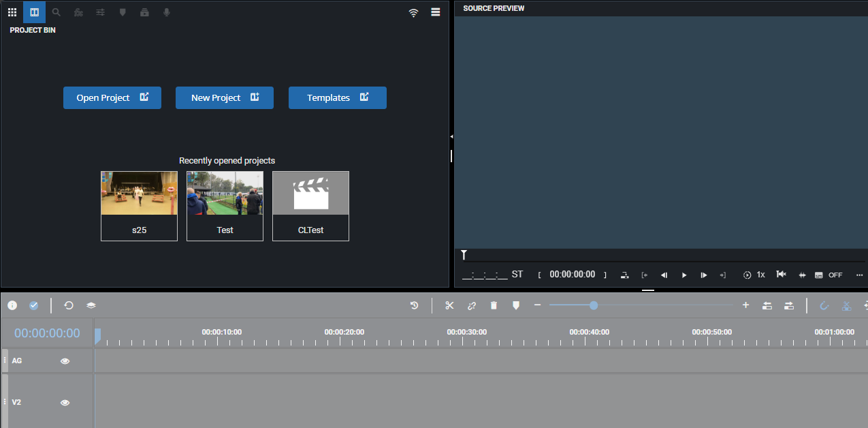Image resolution: width=868 pixels, height=428 pixels.
Task: Add a marker with the flag icon
Action: 515,305
